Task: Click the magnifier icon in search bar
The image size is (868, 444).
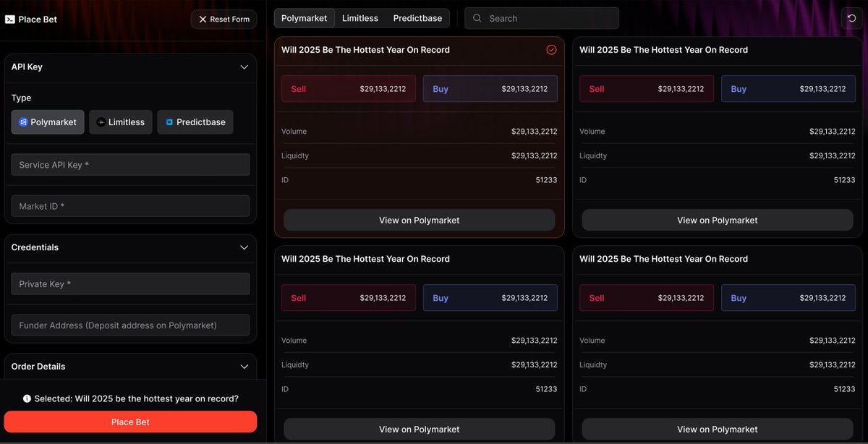Action: click(x=477, y=18)
